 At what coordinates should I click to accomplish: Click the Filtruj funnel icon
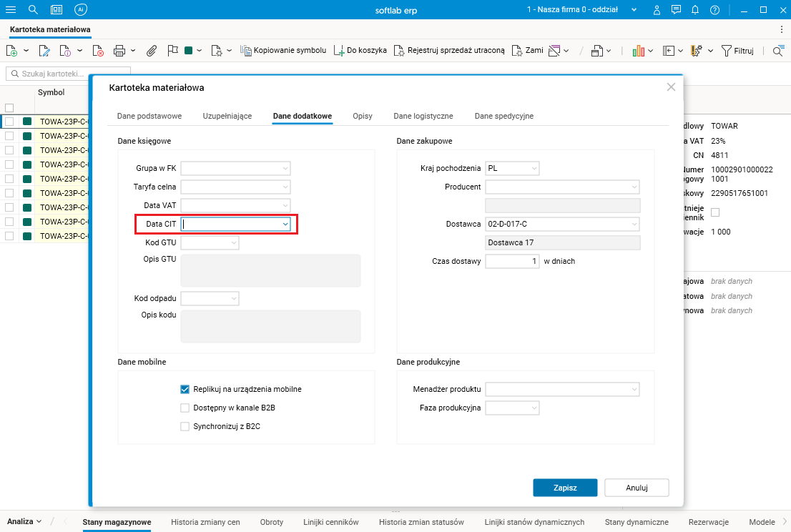pyautogui.click(x=727, y=51)
